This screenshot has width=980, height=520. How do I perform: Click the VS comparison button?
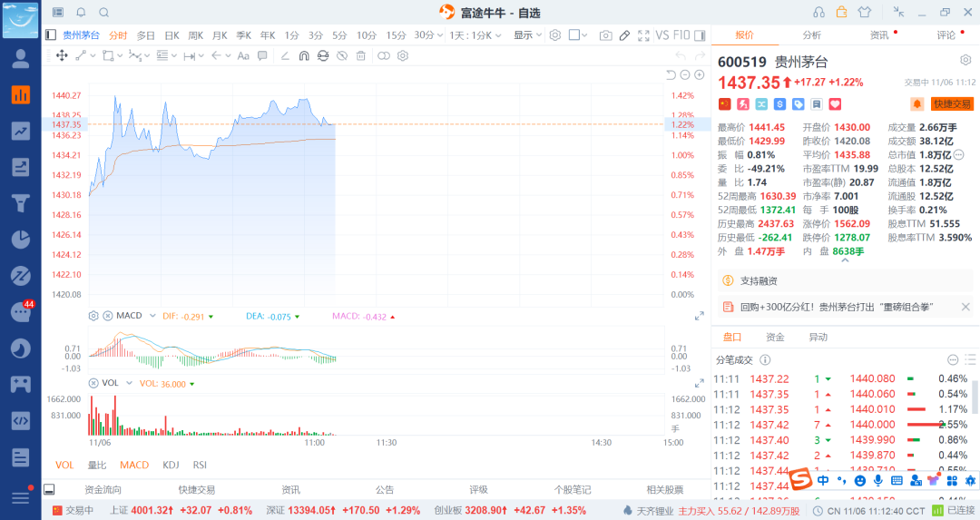click(662, 35)
